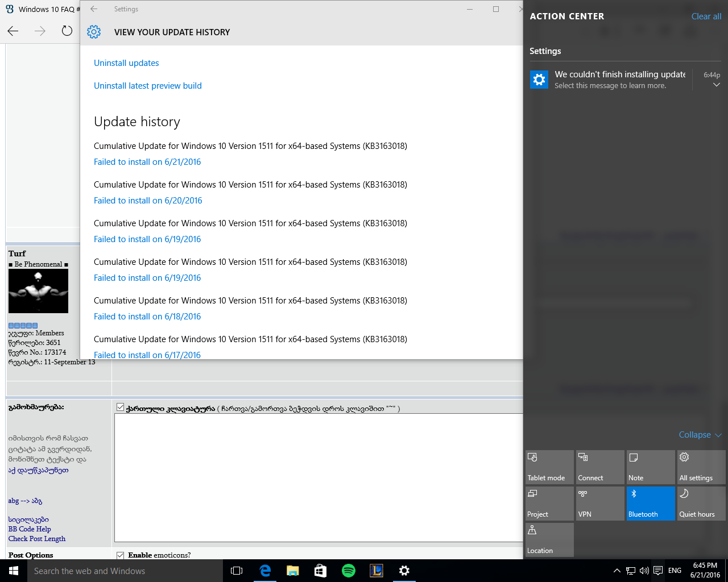Click the აქ დაუწკაპუნეთ link
Viewport: 728px width, 582px height.
click(38, 470)
